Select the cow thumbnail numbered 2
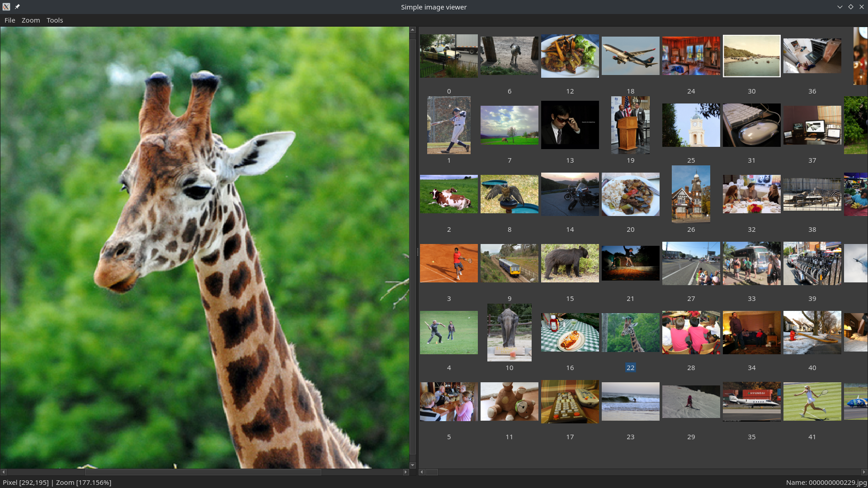Viewport: 868px width, 488px height. pos(448,194)
